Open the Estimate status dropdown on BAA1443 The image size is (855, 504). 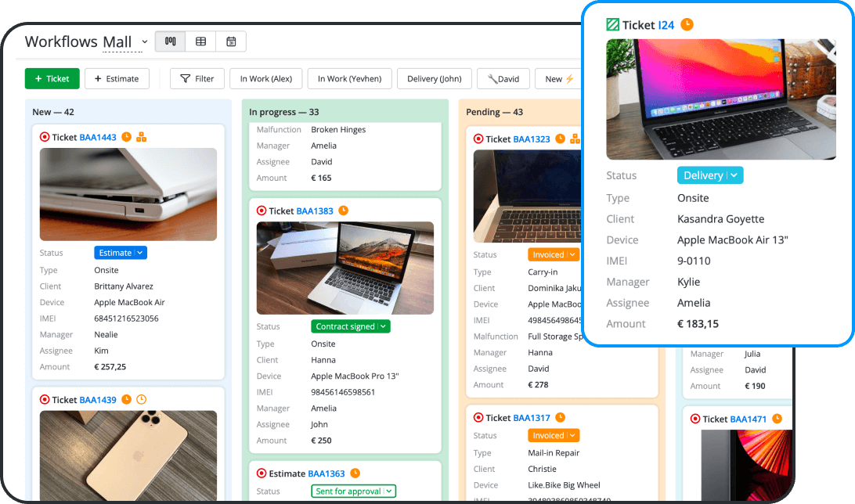pyautogui.click(x=140, y=253)
